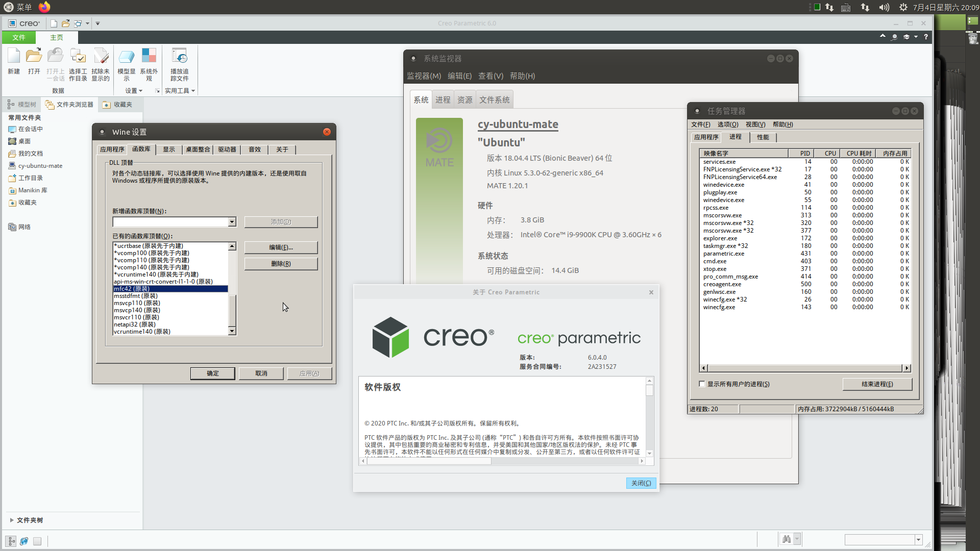Select xtop.exe row in task manager
Screen dimensions: 980x551
click(805, 269)
